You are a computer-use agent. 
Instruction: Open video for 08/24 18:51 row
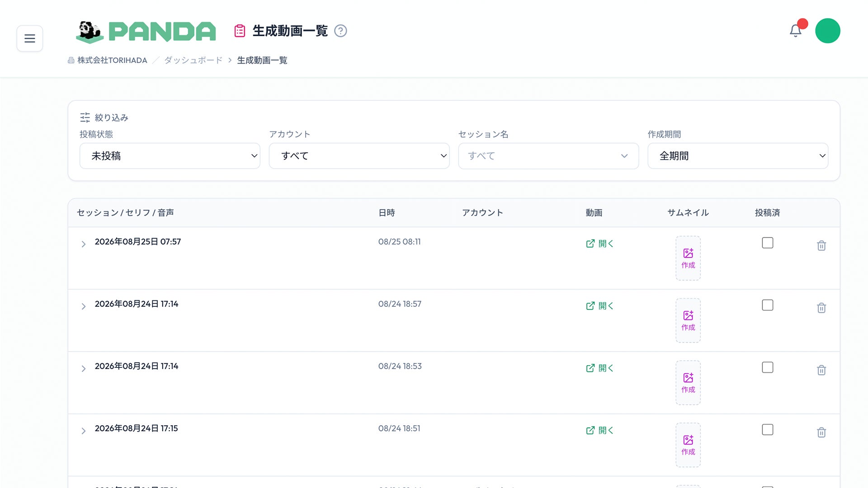pos(599,431)
